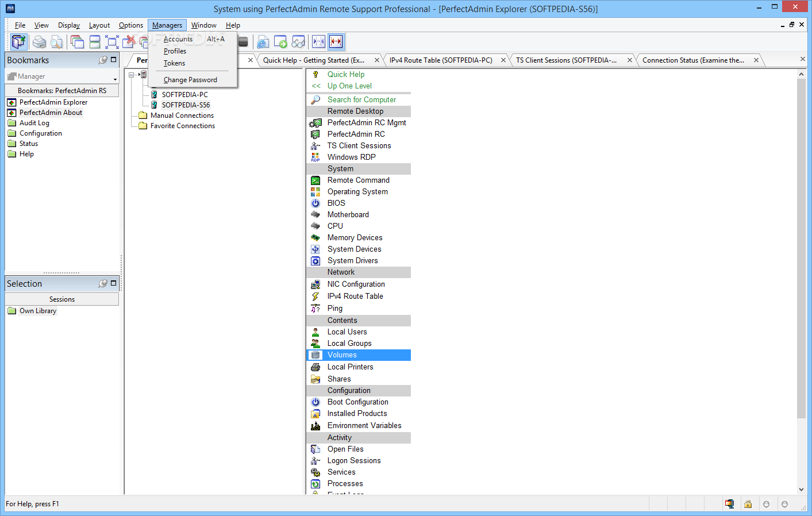Switch to TS Client Sessions tab

pyautogui.click(x=566, y=60)
